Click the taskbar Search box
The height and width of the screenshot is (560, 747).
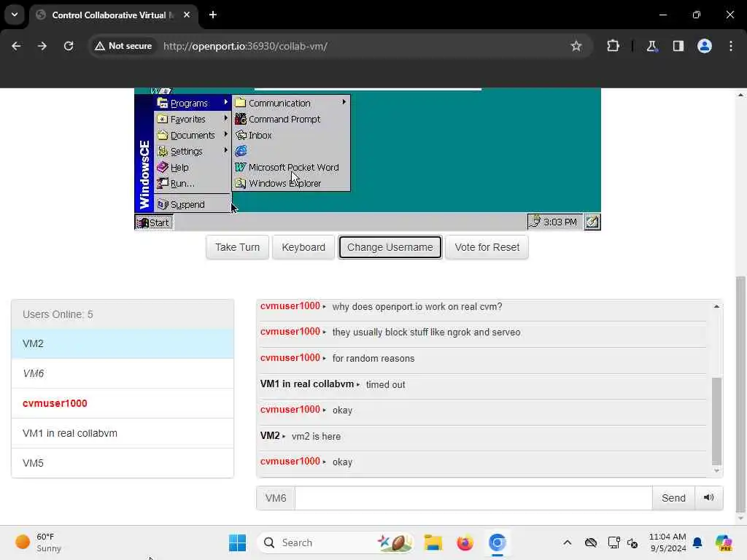pos(336,542)
